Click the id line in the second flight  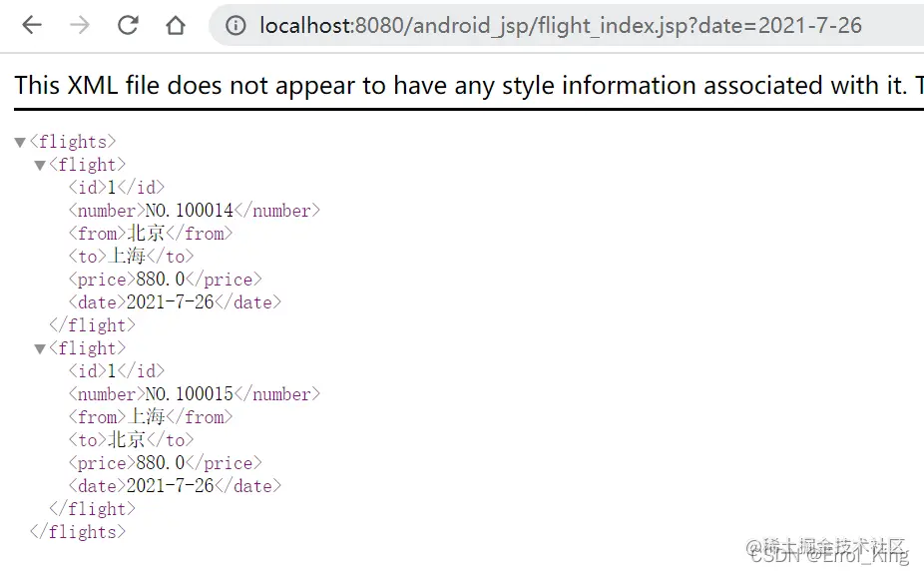point(117,371)
